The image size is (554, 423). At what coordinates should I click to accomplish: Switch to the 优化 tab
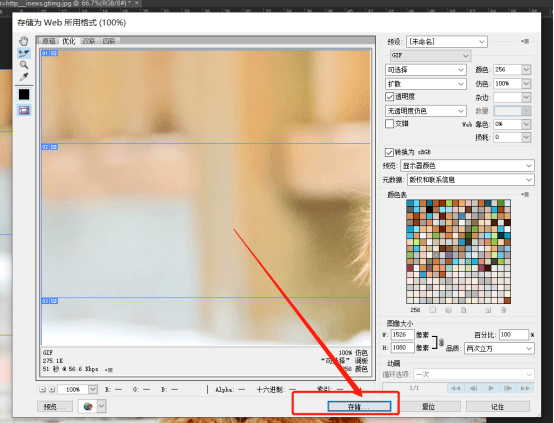pyautogui.click(x=69, y=41)
